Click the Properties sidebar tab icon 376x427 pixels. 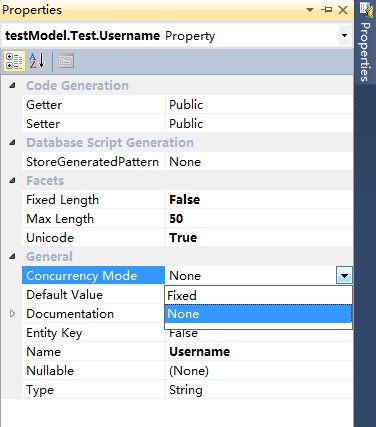(x=366, y=9)
